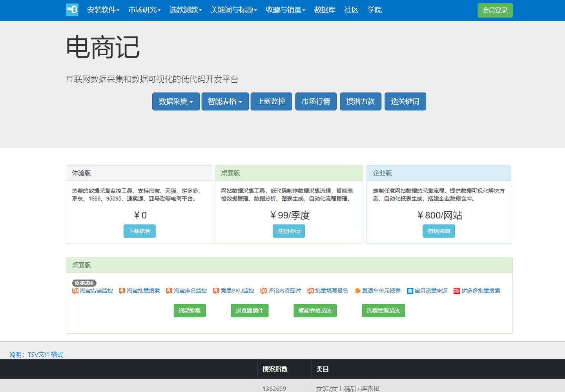Open the 淘宝排名监控 link
This screenshot has height=392, width=565.
point(190,291)
